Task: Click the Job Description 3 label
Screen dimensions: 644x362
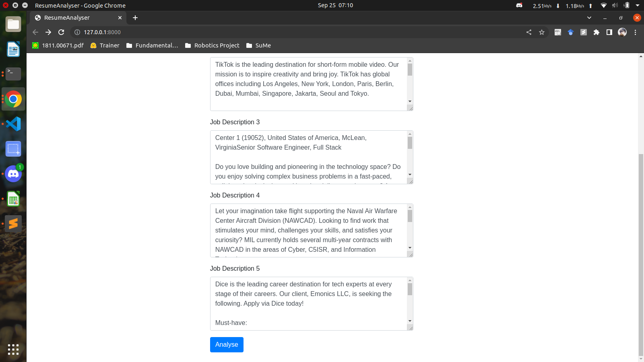Action: (235, 122)
